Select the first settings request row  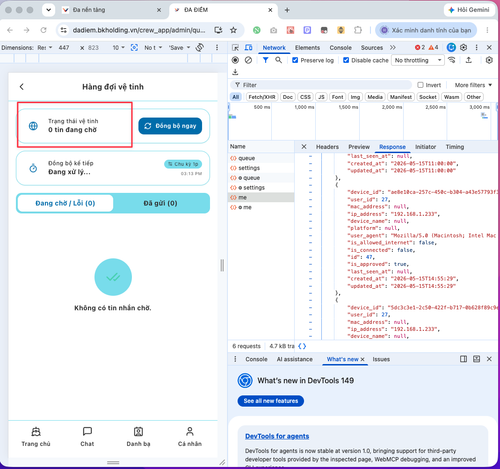261,168
